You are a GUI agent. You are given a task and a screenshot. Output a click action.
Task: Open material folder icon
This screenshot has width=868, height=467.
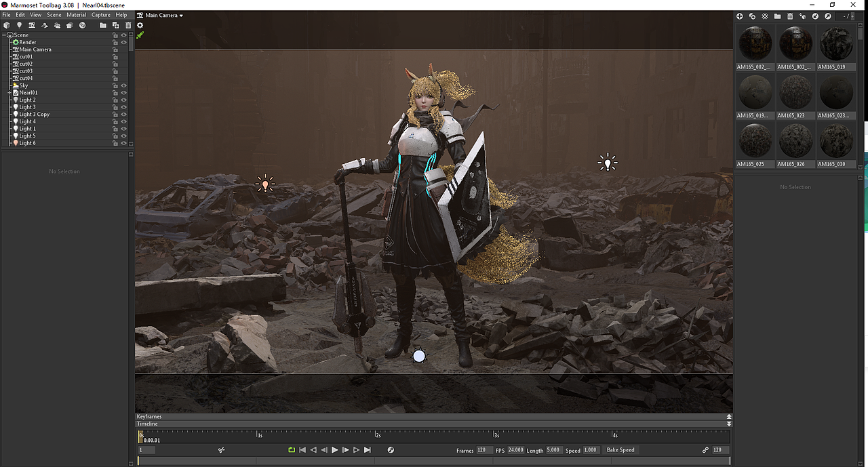[x=777, y=16]
